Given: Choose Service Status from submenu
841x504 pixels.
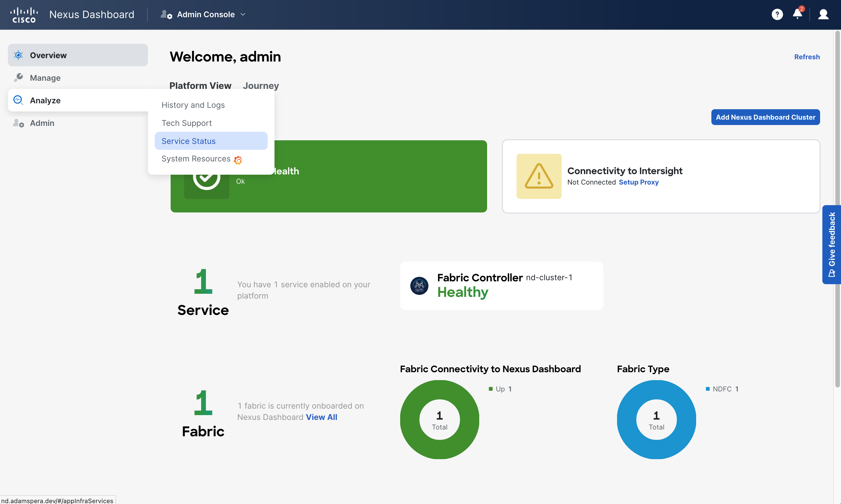Looking at the screenshot, I should [211, 141].
